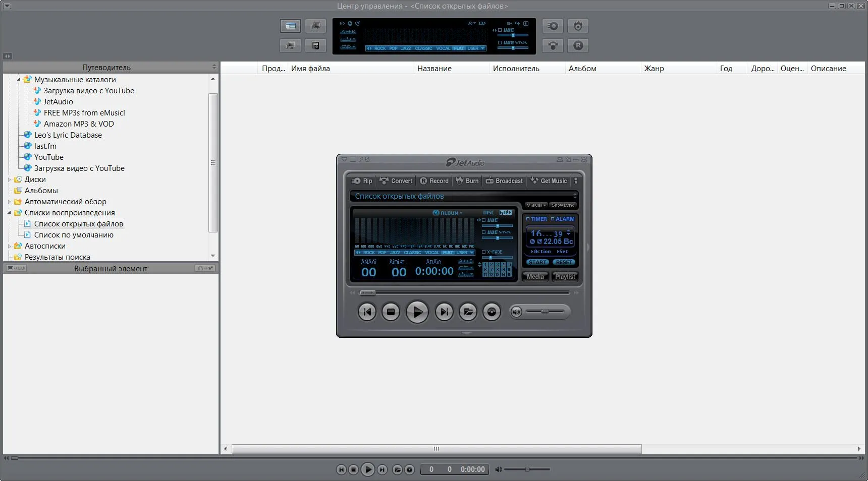Switch to the Playlist tab in mini player
Image resolution: width=868 pixels, height=481 pixels.
click(565, 277)
